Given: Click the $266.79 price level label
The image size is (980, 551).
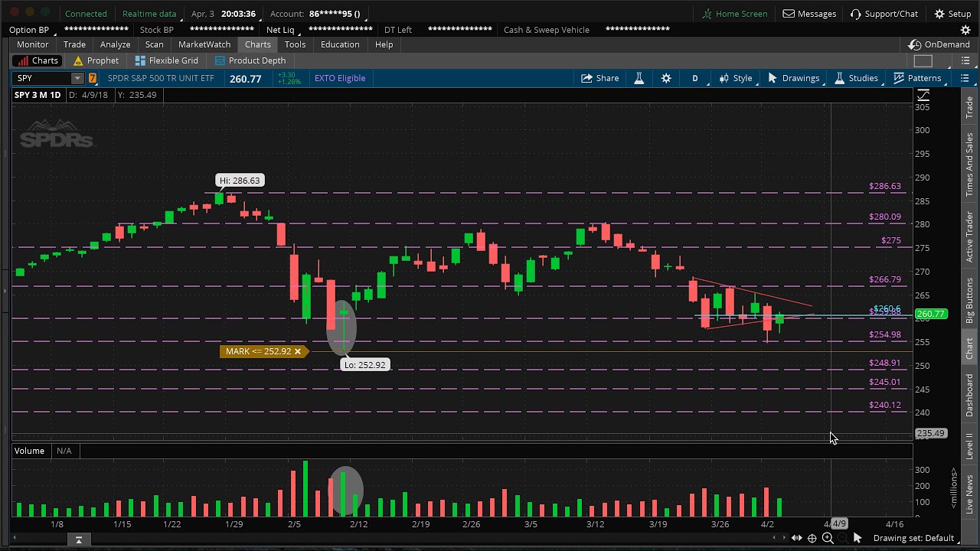Looking at the screenshot, I should click(885, 279).
